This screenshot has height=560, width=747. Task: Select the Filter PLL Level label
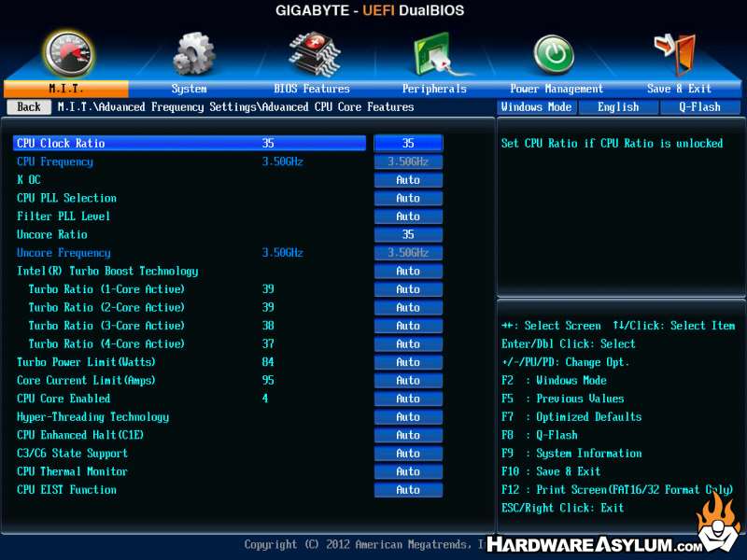pos(63,217)
